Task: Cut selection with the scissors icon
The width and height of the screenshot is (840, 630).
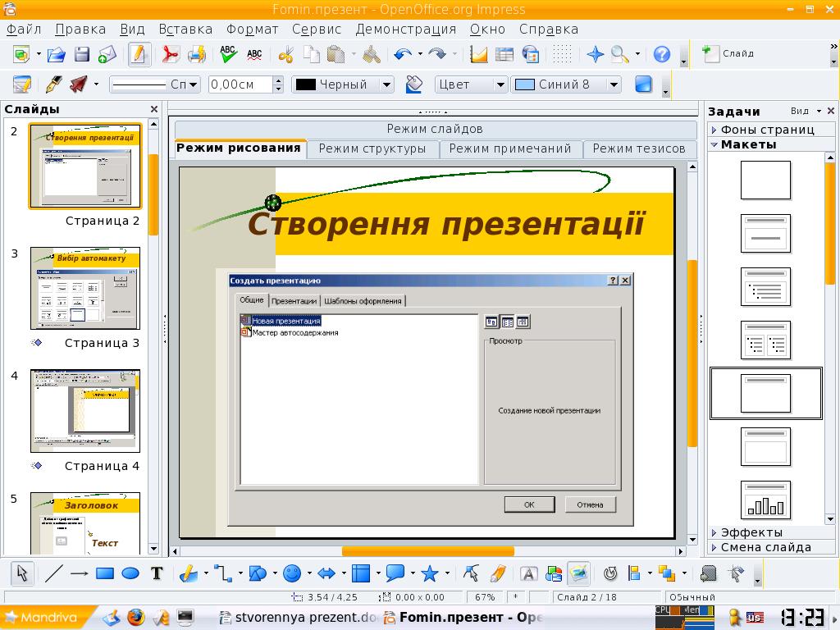Action: click(x=286, y=54)
